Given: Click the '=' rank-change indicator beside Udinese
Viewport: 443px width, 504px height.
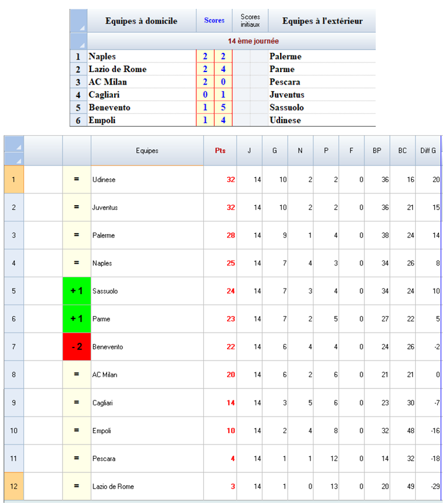Looking at the screenshot, I should point(77,180).
